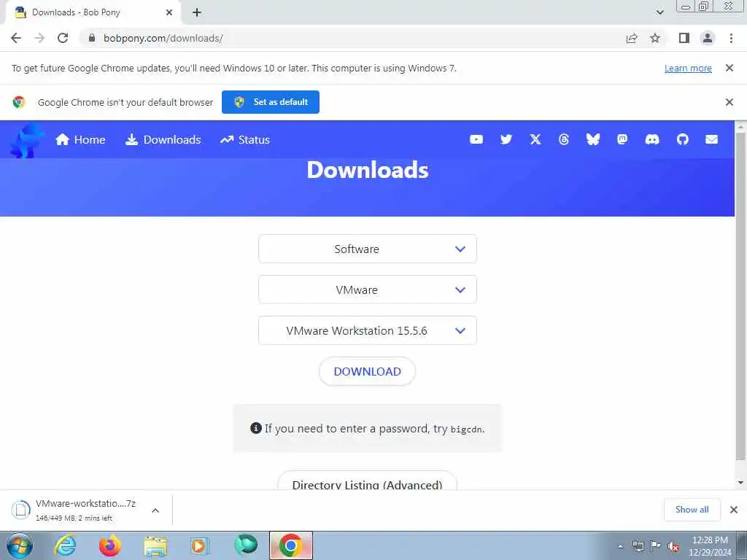
Task: Expand the Software category dropdown
Action: pos(368,249)
